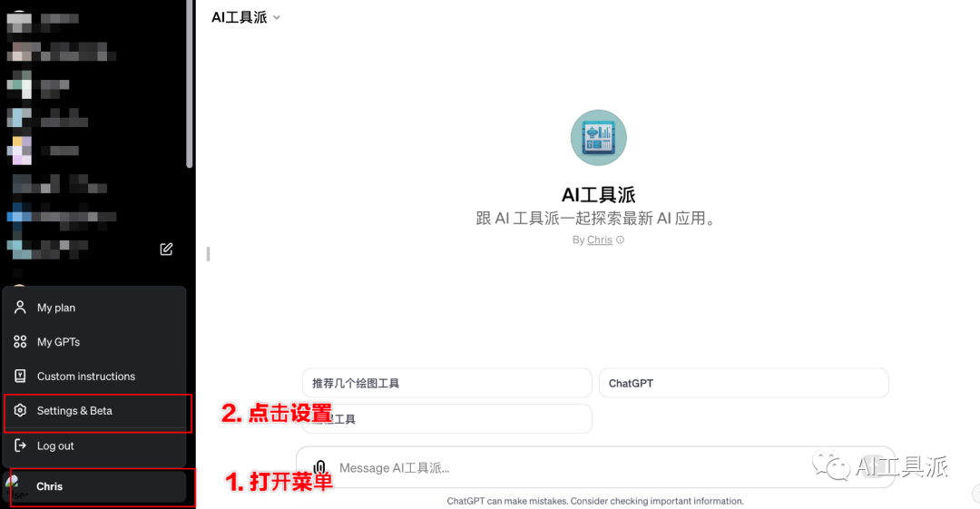Click the new chat compose icon
The width and height of the screenshot is (980, 509).
pyautogui.click(x=166, y=249)
